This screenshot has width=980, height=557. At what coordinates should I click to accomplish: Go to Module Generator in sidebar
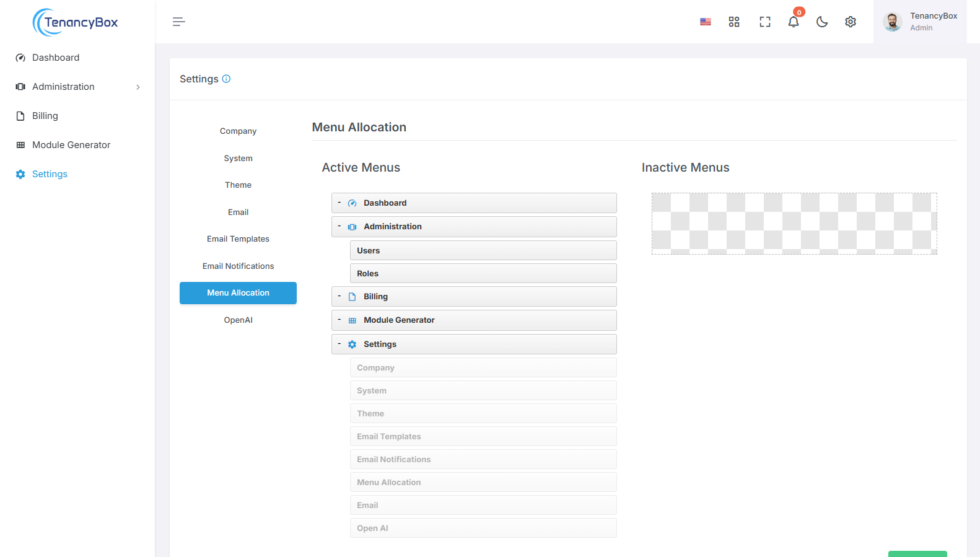pyautogui.click(x=71, y=145)
